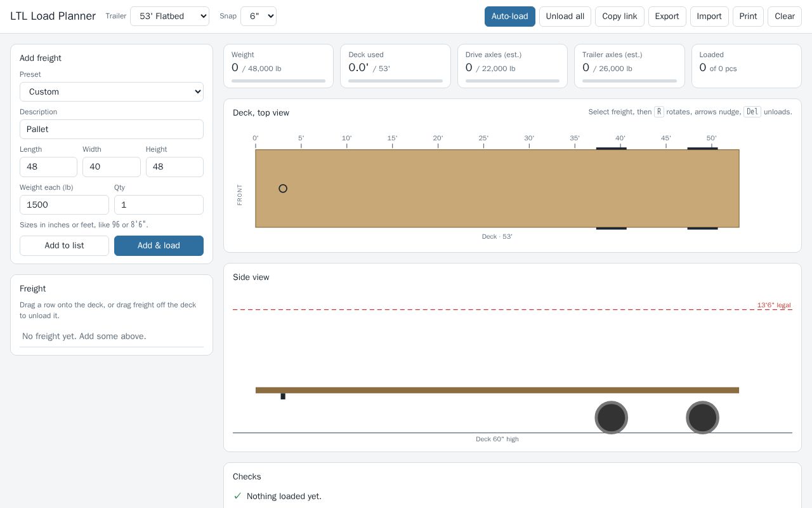Expand the Preset dropdown showing Custom
Image resolution: width=812 pixels, height=508 pixels.
[x=112, y=91]
